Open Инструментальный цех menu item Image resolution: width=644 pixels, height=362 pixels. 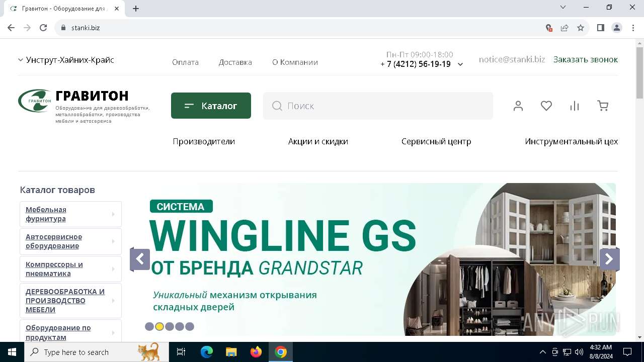(x=572, y=142)
